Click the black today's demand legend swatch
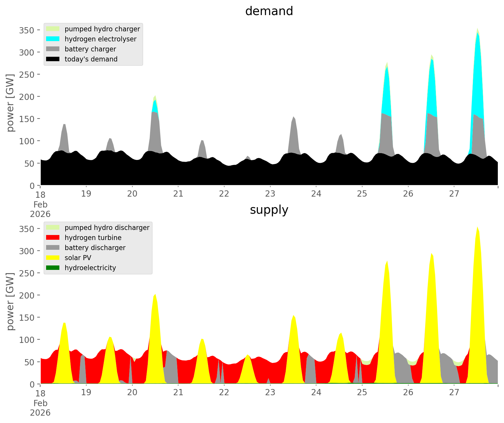Image resolution: width=504 pixels, height=423 pixels. [53, 59]
